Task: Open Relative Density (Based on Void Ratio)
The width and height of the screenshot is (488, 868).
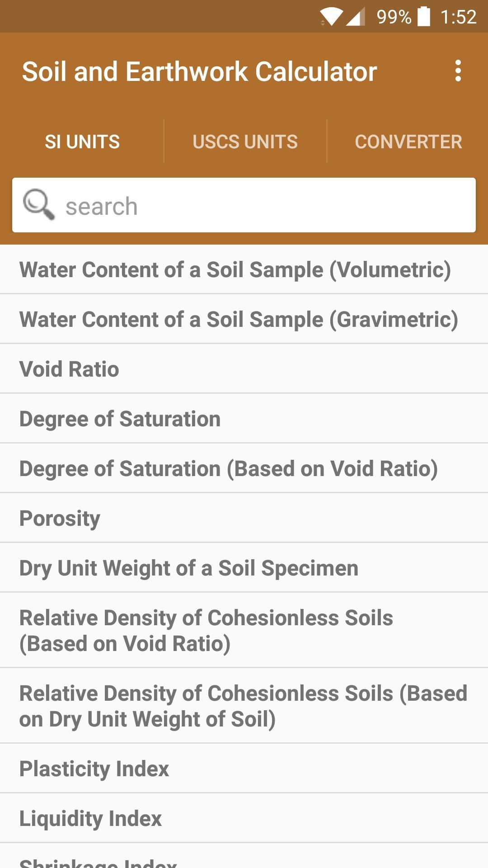Action: point(244,630)
